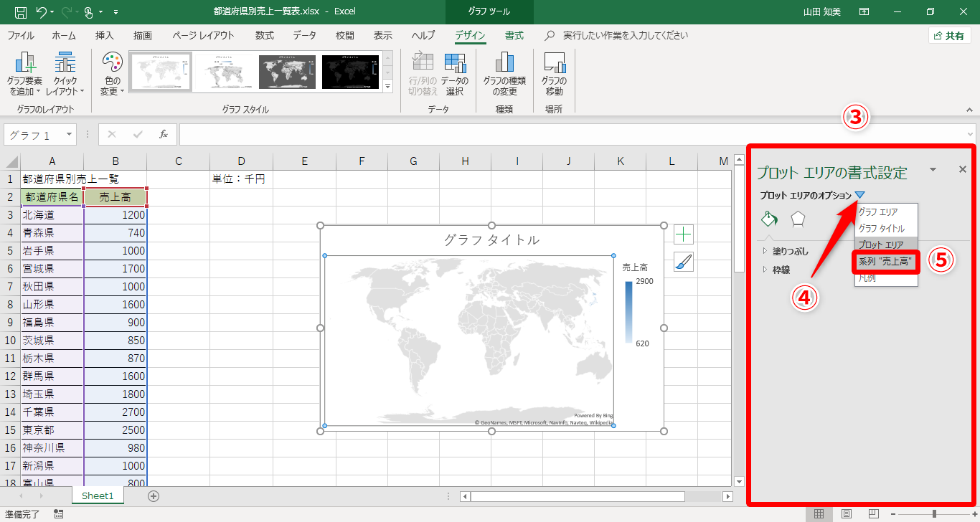980x522 pixels.
Task: Select the 売上高 header cell B2
Action: [x=116, y=196]
